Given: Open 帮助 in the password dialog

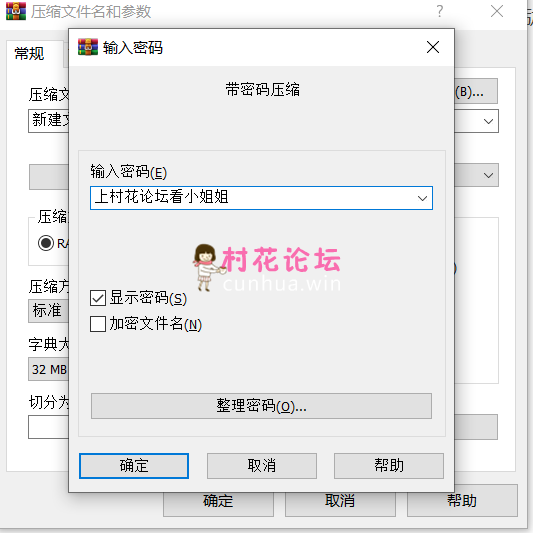Looking at the screenshot, I should pyautogui.click(x=389, y=466).
